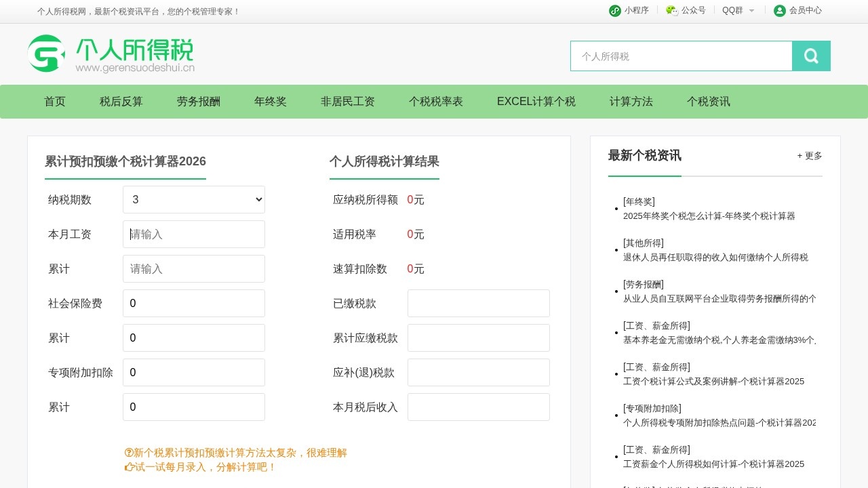Click the 会员中心 user avatar icon
This screenshot has height=488, width=868.
click(779, 10)
